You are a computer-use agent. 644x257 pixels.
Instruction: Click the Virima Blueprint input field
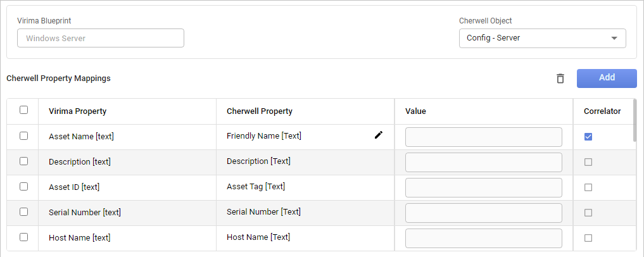(x=100, y=38)
